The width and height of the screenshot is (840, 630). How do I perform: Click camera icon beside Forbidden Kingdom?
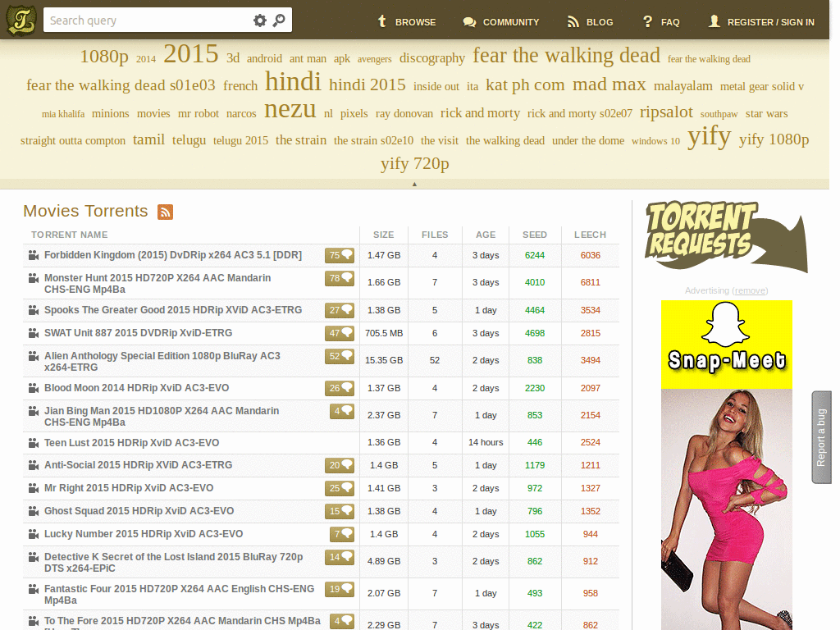pos(34,256)
